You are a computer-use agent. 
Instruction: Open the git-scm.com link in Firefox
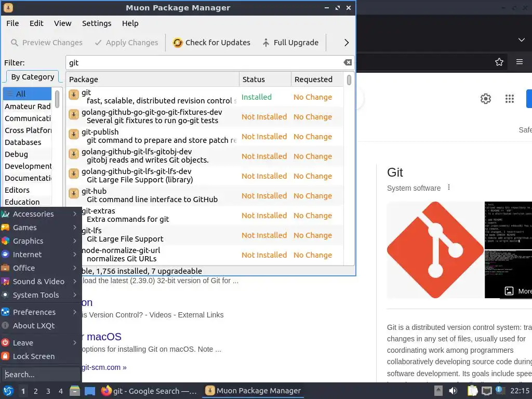(104, 367)
